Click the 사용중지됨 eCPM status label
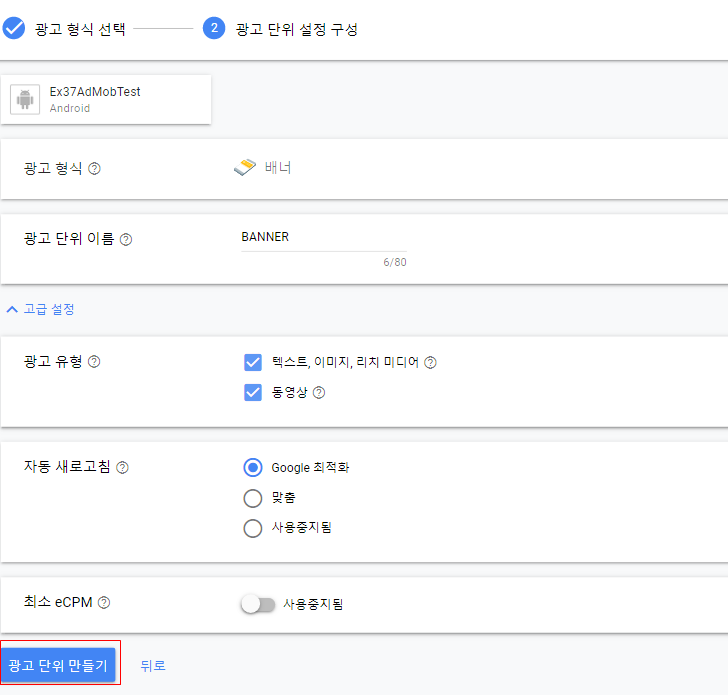 pyautogui.click(x=313, y=604)
